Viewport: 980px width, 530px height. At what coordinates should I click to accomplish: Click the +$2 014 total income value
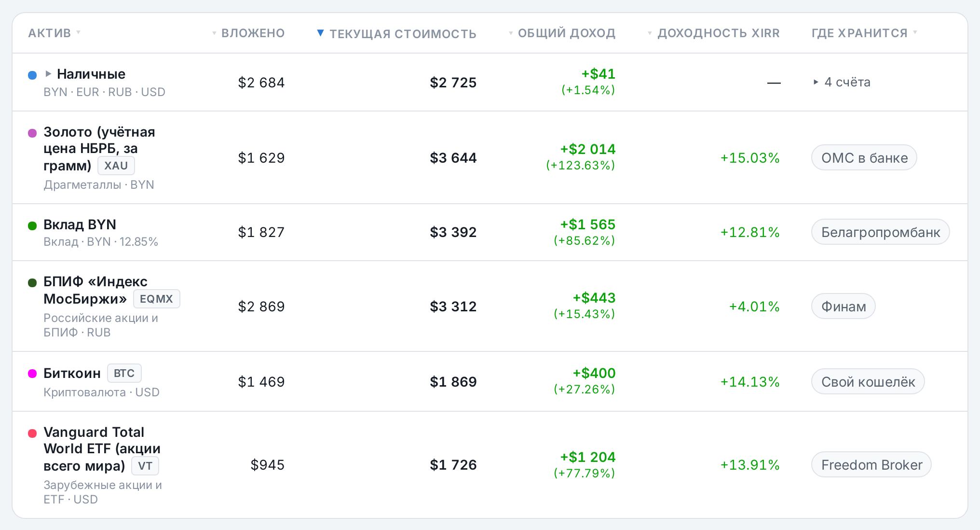(588, 149)
